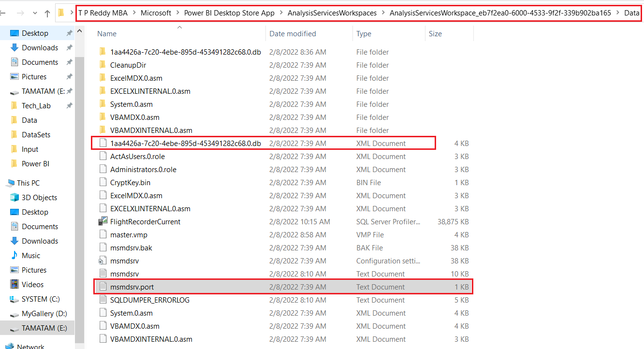
Task: Open pinned TAMATAM (E: drive in Quick access
Action: [43, 91]
